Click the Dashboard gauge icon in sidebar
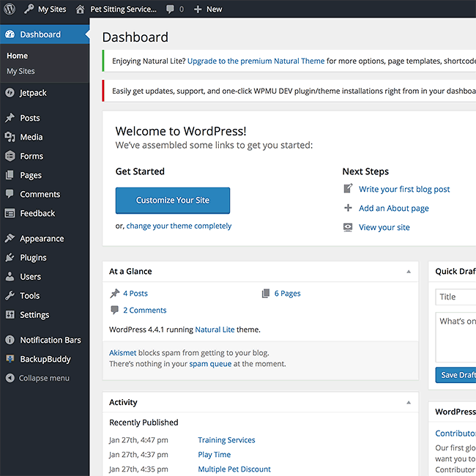The width and height of the screenshot is (476, 476). pyautogui.click(x=10, y=34)
